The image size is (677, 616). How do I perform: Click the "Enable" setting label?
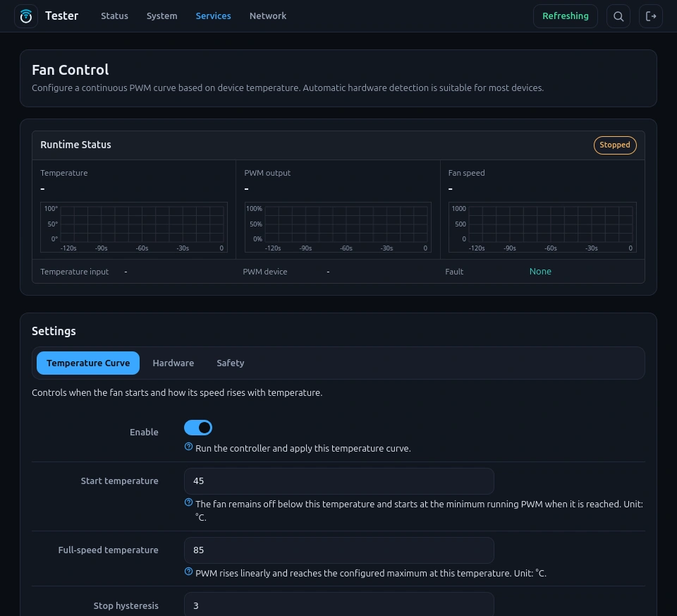click(x=144, y=432)
